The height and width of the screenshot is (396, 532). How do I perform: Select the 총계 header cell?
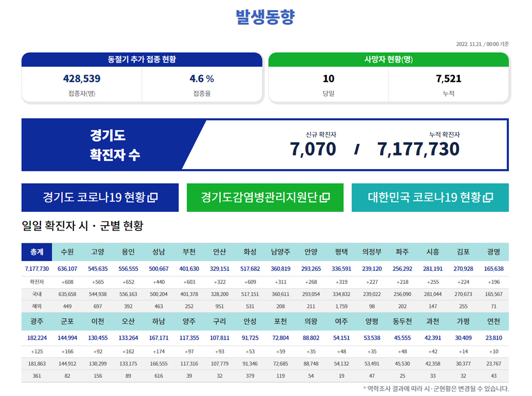click(x=37, y=252)
